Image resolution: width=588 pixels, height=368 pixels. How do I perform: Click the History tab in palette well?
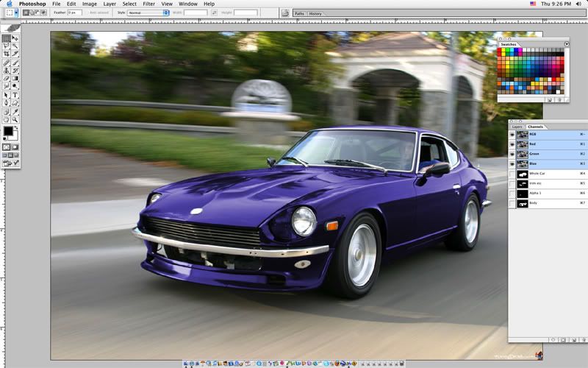click(315, 13)
